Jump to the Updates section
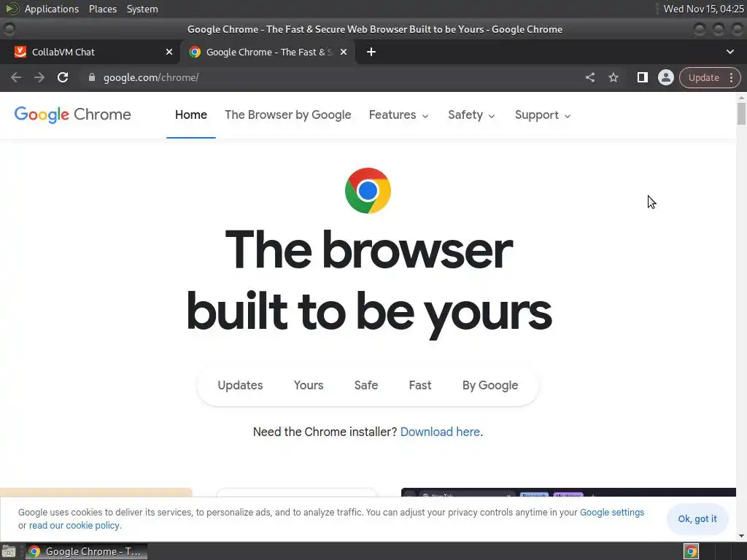The width and height of the screenshot is (747, 560). tap(240, 385)
